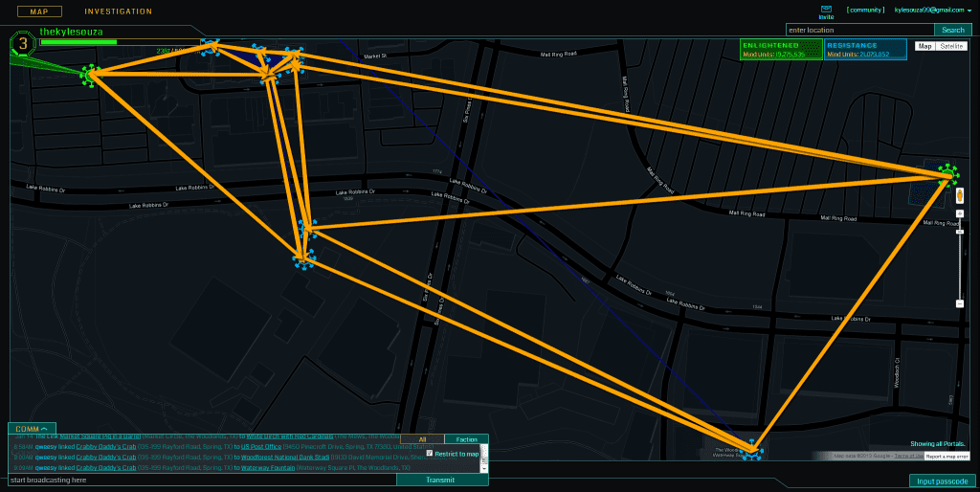Switch to the MAP tab

click(x=39, y=11)
